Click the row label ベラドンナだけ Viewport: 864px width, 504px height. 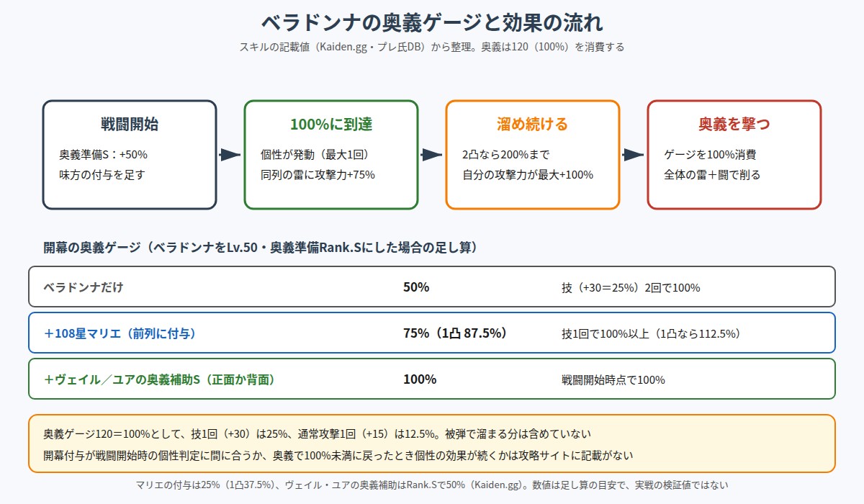(x=84, y=287)
